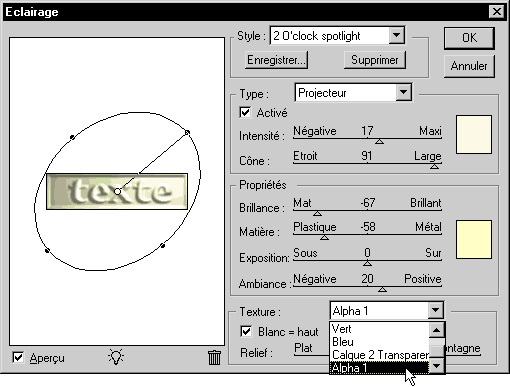Click the Intensité value 17
The height and width of the screenshot is (387, 510).
[x=367, y=131]
